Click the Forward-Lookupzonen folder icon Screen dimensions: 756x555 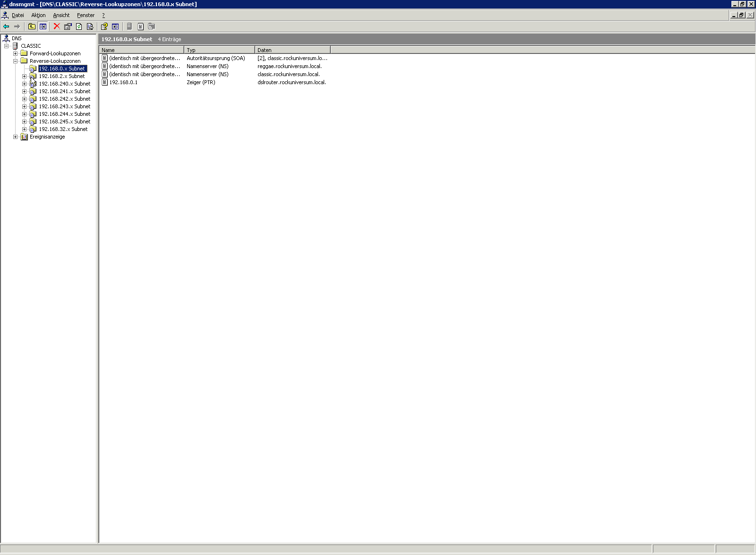[24, 53]
